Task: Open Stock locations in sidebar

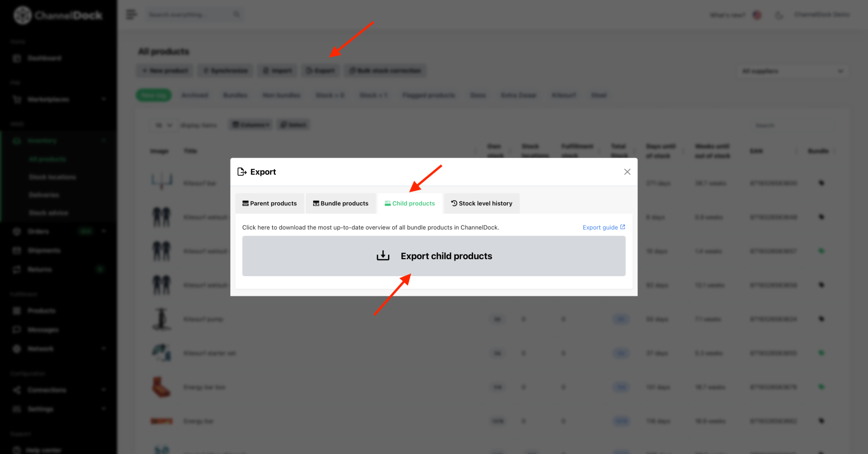Action: [x=52, y=177]
